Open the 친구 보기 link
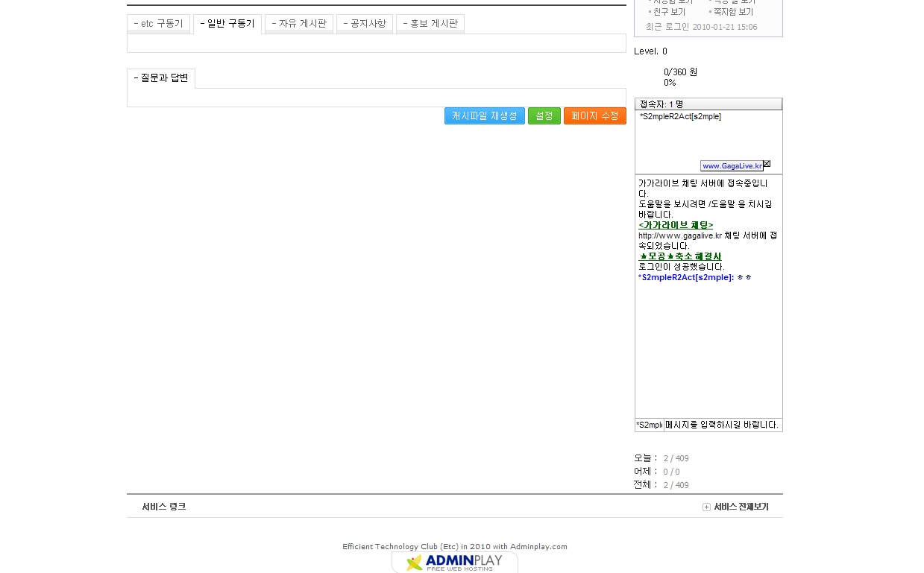The image size is (924, 573). 669,12
